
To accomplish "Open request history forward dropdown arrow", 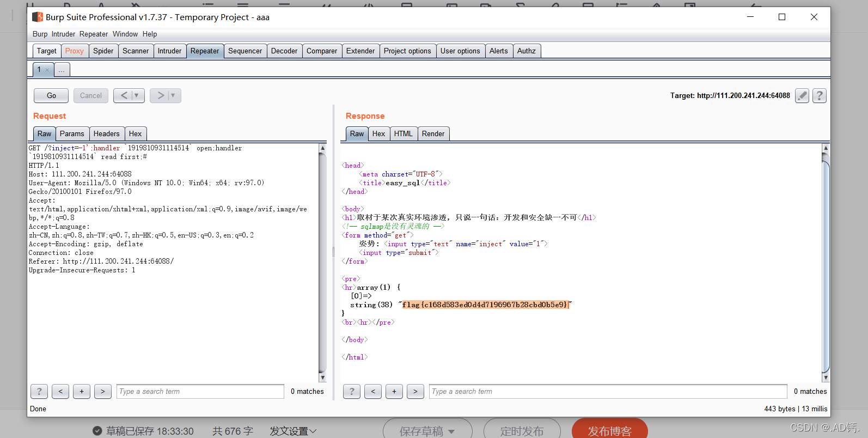I will (173, 95).
